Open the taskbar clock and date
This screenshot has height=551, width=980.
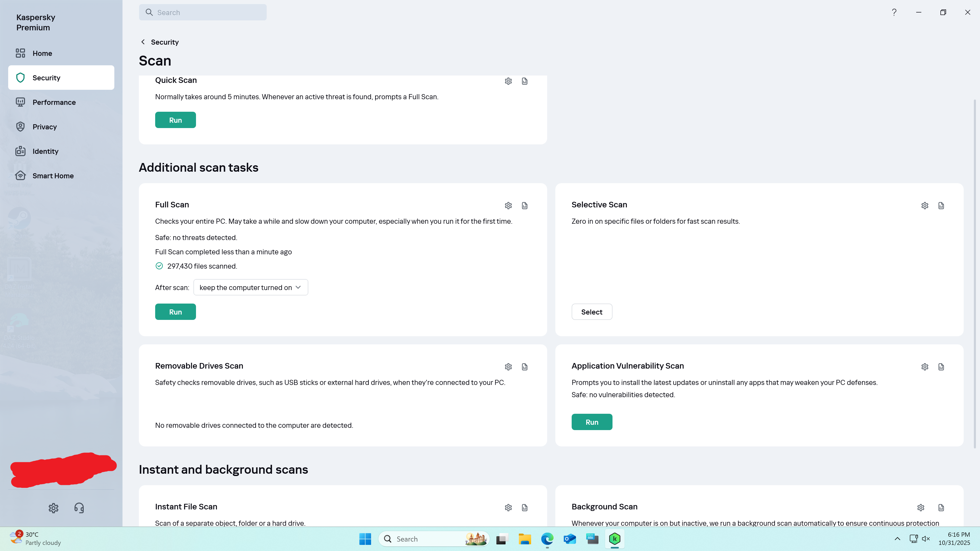954,539
